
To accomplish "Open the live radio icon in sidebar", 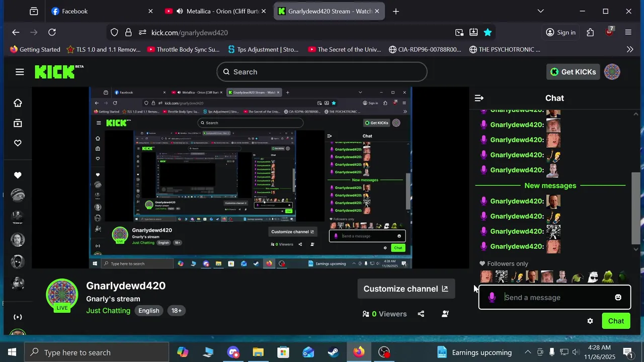I will coord(18,317).
